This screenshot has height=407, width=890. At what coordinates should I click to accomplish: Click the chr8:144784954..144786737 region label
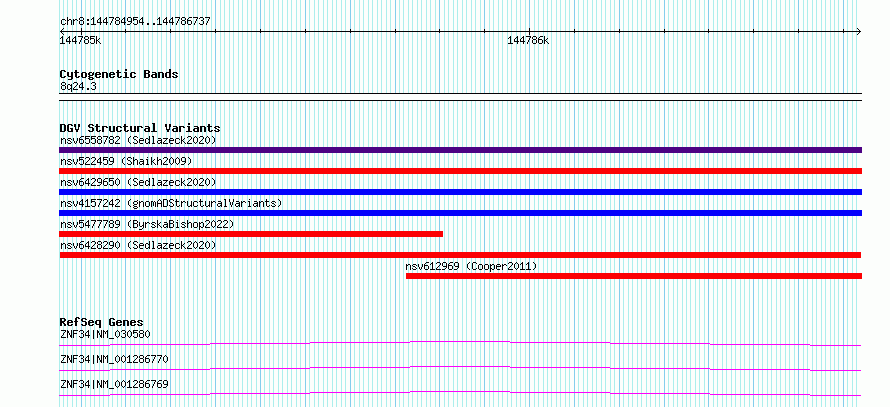(x=135, y=22)
